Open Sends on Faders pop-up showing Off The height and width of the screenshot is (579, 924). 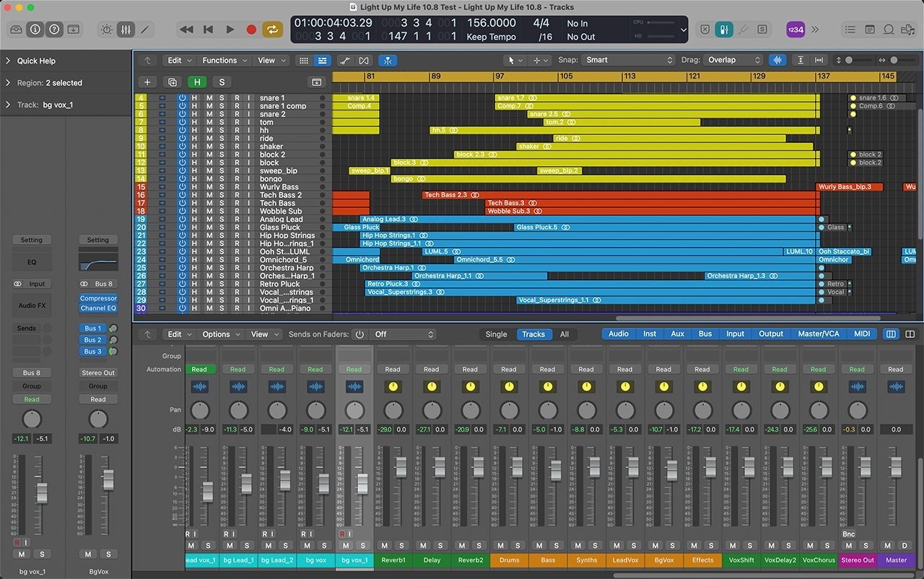[x=403, y=334]
